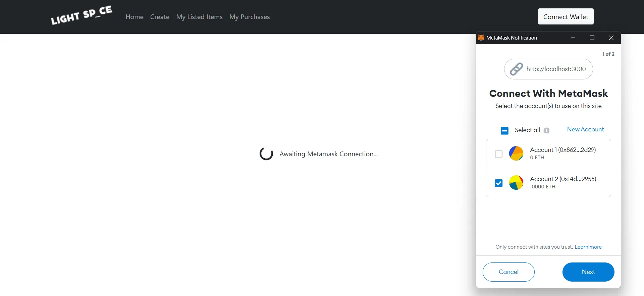Click the Light Space logo

pyautogui.click(x=82, y=15)
